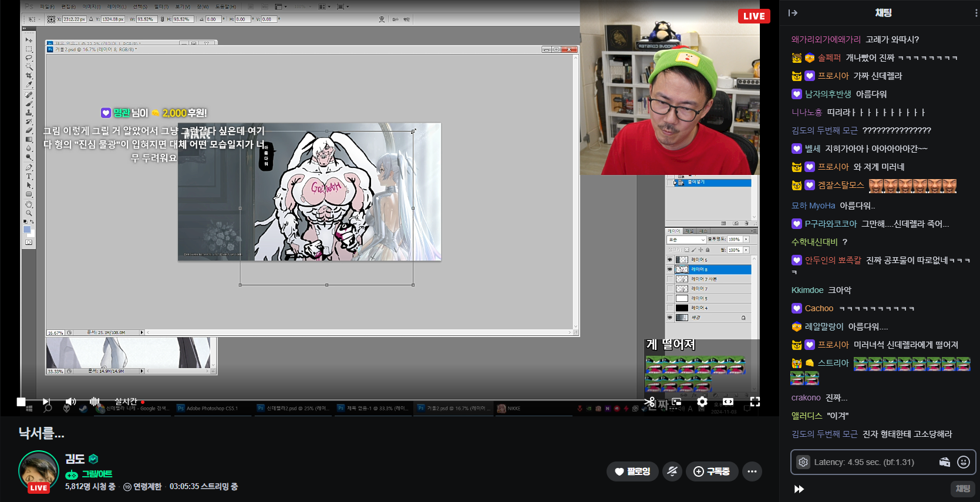
Task: Open the 이미지(I) menu
Action: pos(91,6)
